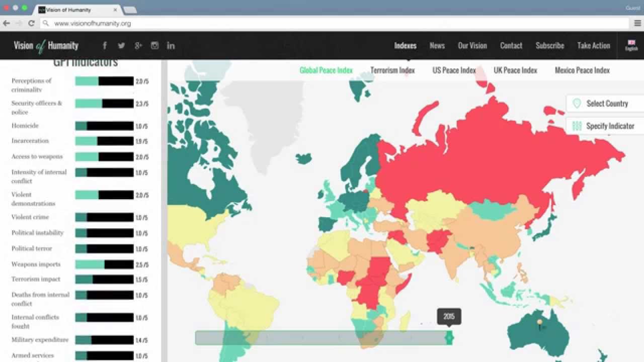Viewport: 644px width, 362px height.
Task: Open the Facebook social icon
Action: point(105,46)
